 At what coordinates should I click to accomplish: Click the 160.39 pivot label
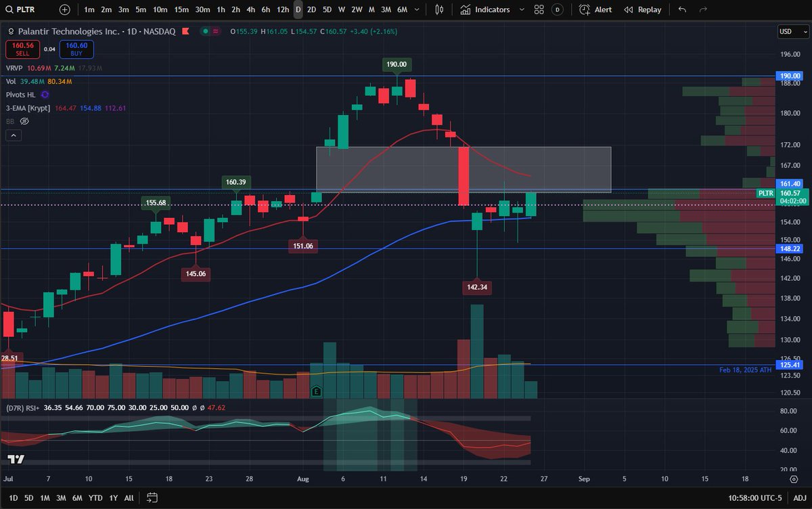(236, 181)
